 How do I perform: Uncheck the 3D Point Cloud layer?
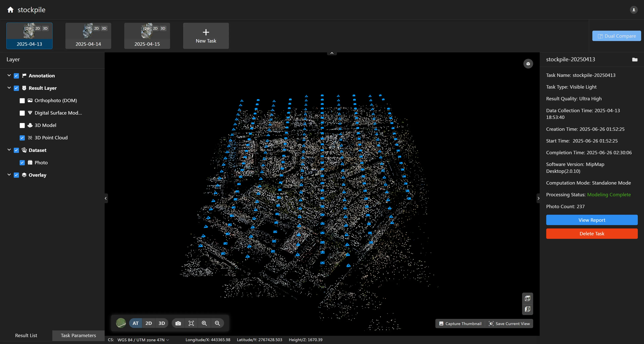click(22, 138)
